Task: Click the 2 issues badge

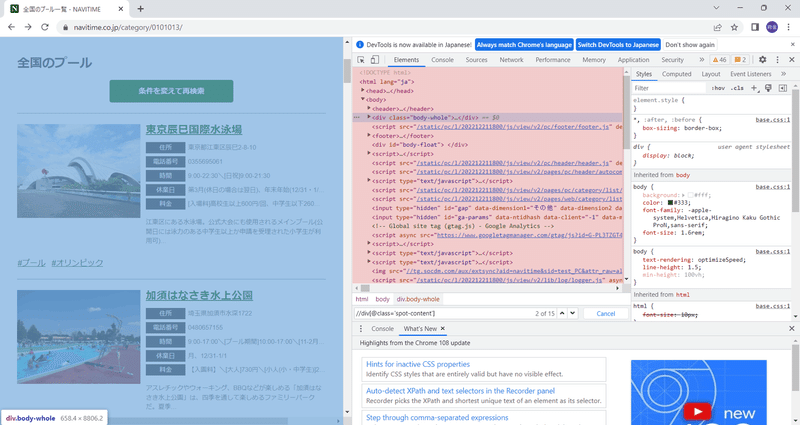Action: pyautogui.click(x=740, y=60)
